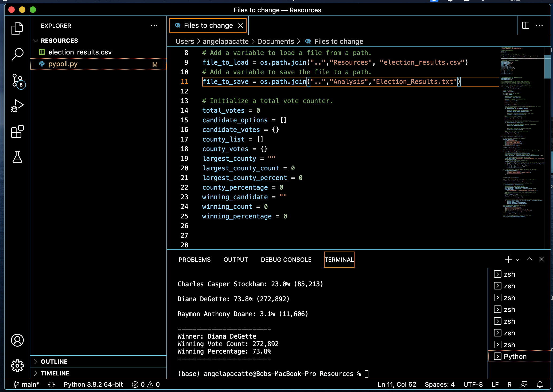Screen dimensions: 553x392
Task: Click the main* git branch indicator
Action: click(26, 385)
